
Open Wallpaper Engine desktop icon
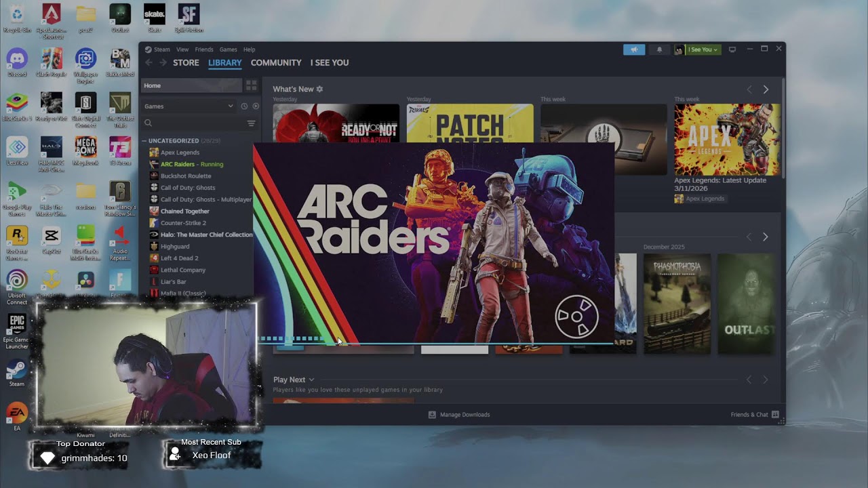(85, 65)
